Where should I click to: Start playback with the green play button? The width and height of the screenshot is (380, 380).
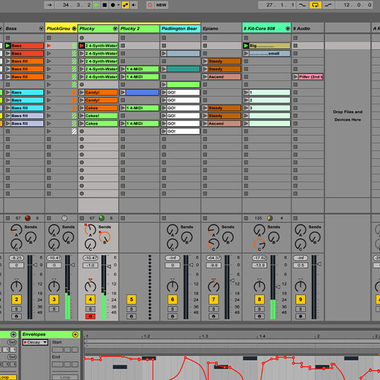click(96, 5)
